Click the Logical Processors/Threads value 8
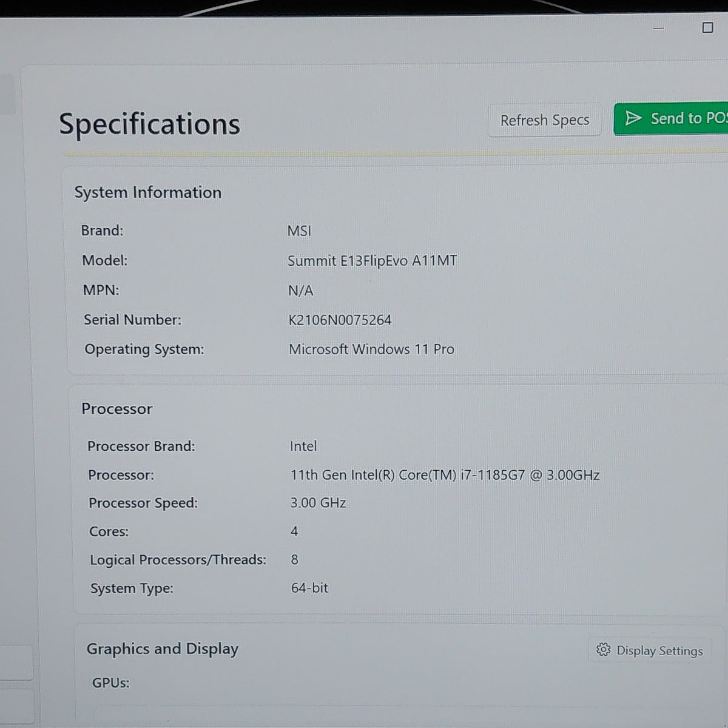 pyautogui.click(x=295, y=559)
